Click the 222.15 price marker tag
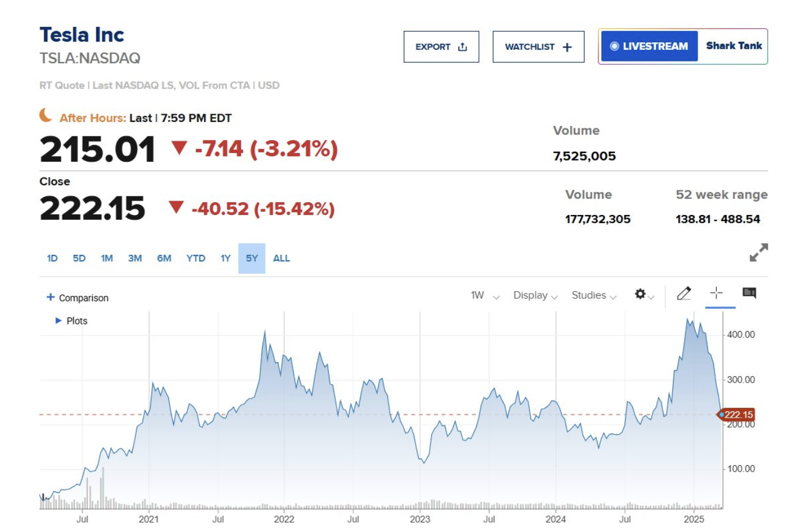 coord(738,415)
